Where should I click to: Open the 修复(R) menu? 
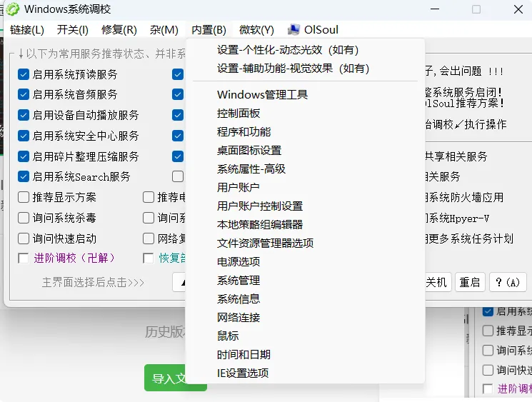119,30
